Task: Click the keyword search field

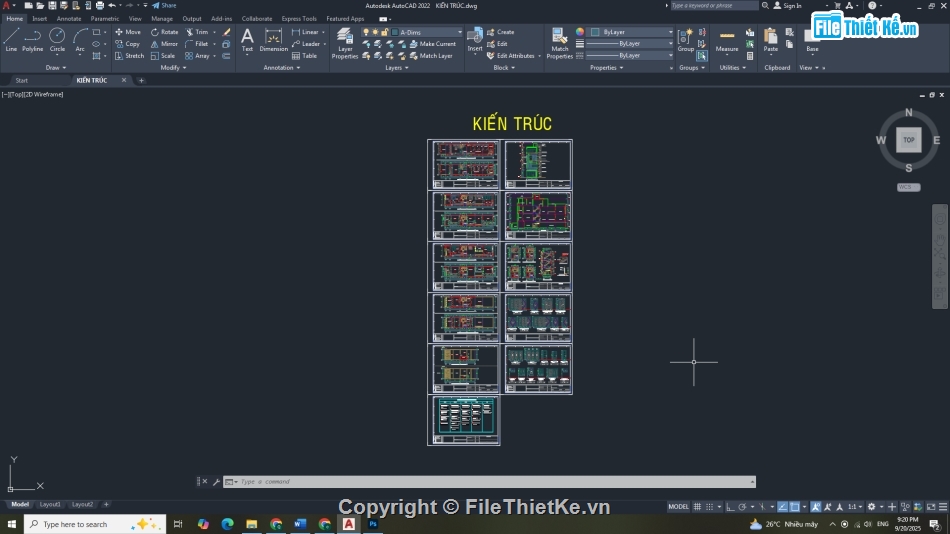Action: click(x=714, y=5)
